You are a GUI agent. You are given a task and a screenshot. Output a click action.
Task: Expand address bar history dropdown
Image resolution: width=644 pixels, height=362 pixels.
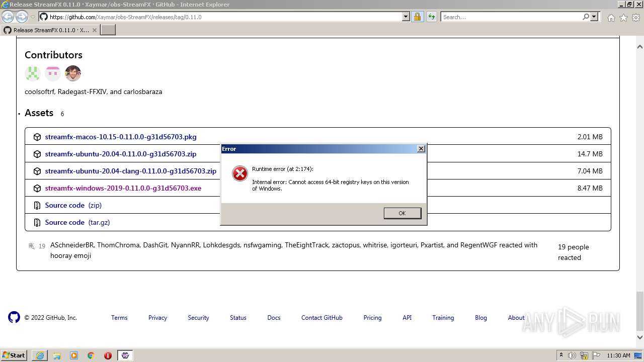click(406, 17)
